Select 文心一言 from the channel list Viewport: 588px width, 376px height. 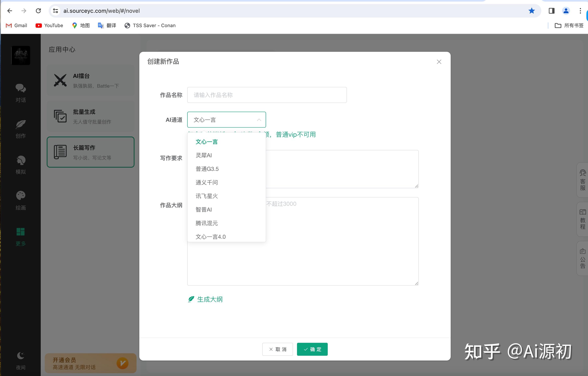[226, 142]
